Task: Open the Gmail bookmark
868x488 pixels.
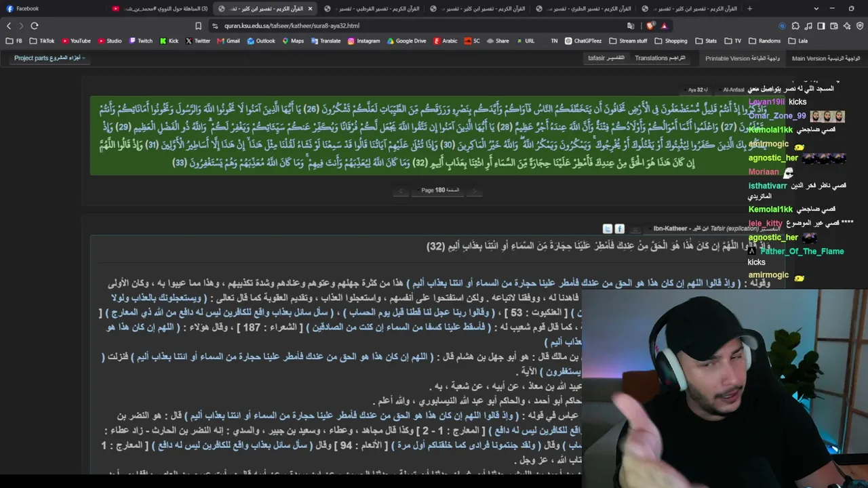Action: tap(229, 41)
